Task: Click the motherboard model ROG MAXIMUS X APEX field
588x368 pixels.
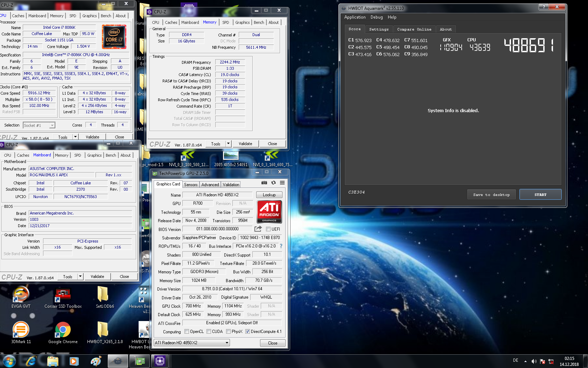Action: 62,175
